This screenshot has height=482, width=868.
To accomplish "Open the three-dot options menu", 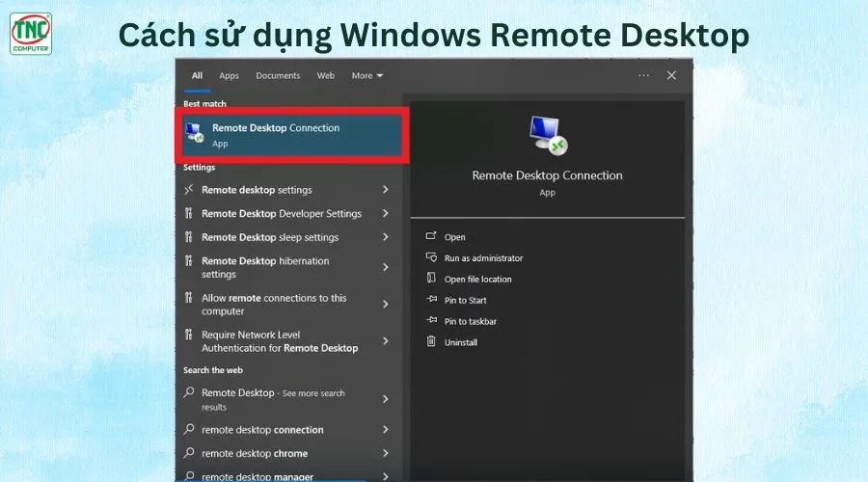I will (x=643, y=75).
